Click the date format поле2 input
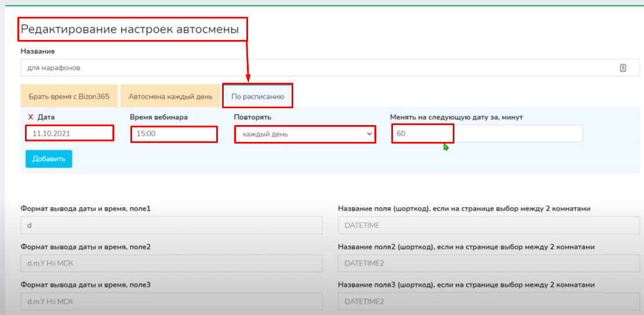Screen dimensions: 644x315 coord(171,263)
